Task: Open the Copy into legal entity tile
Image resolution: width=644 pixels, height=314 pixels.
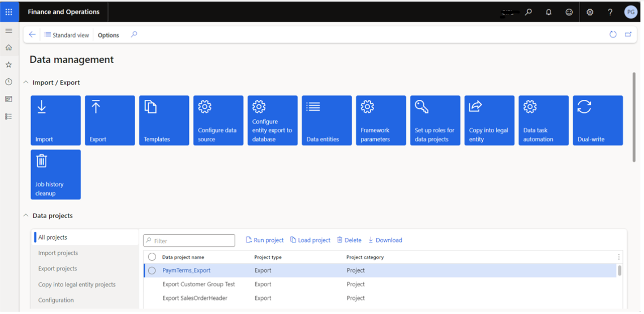Action: point(489,120)
